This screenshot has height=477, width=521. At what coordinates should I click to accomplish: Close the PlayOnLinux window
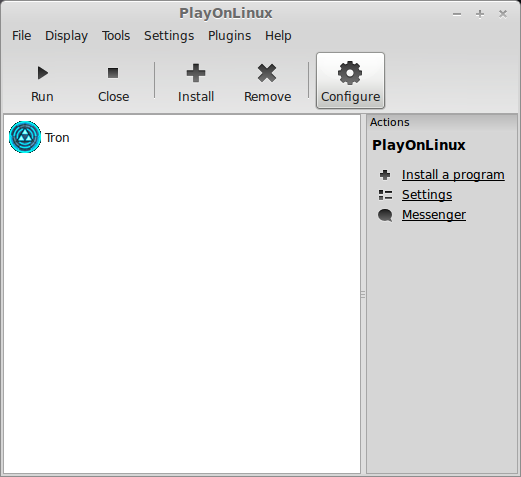click(x=503, y=14)
